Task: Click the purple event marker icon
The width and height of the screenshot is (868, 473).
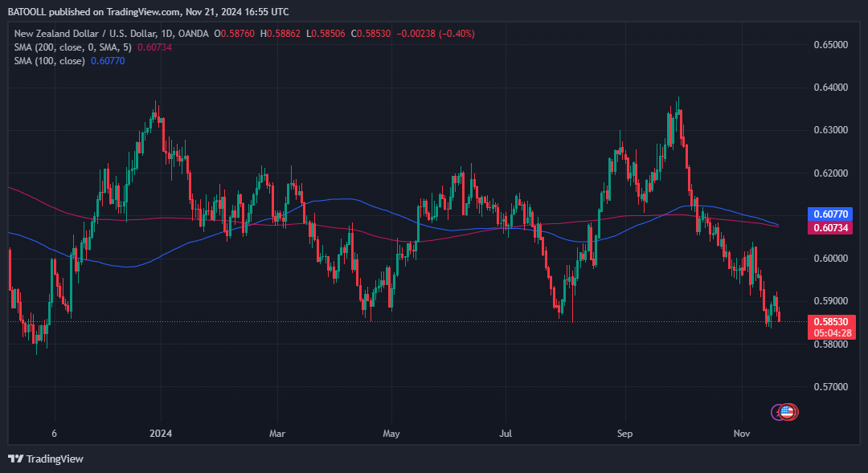Action: (x=776, y=412)
